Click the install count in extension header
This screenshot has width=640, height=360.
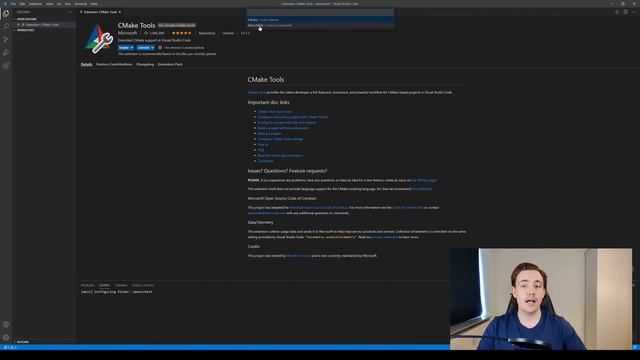coord(154,33)
